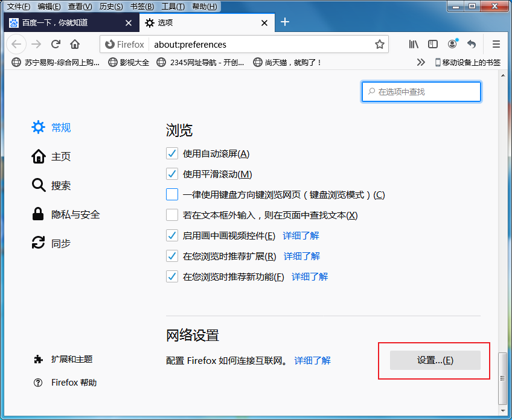Enable 键盘浏览模式 checkbox
This screenshot has width=512, height=420.
click(172, 194)
